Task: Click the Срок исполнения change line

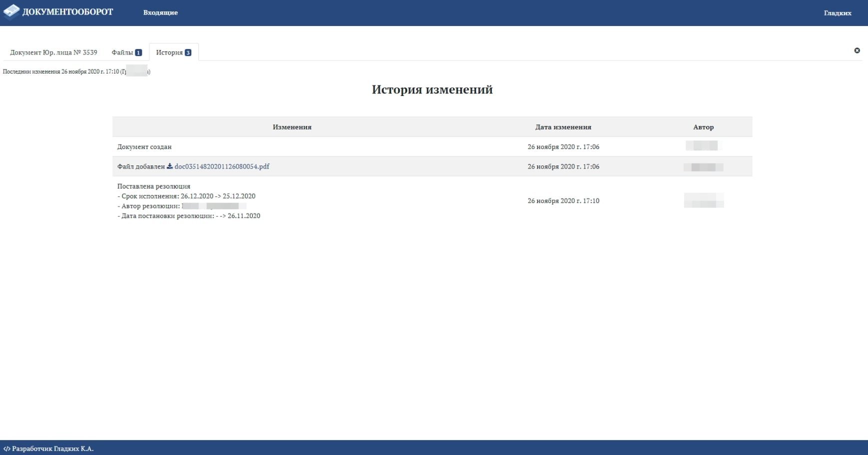Action: tap(186, 196)
